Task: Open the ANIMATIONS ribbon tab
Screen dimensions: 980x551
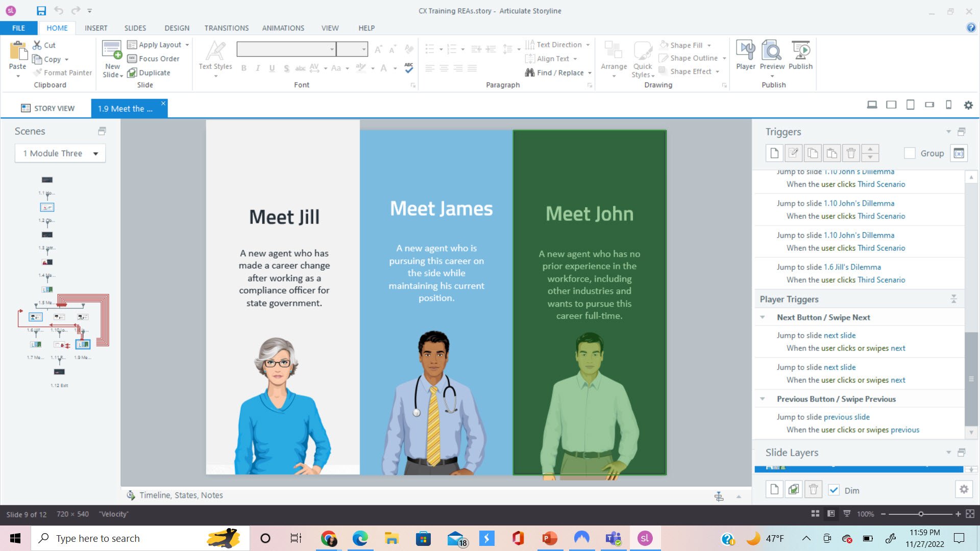Action: pos(283,28)
